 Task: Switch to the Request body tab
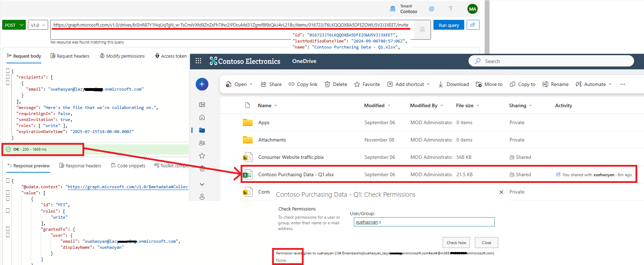tap(24, 56)
